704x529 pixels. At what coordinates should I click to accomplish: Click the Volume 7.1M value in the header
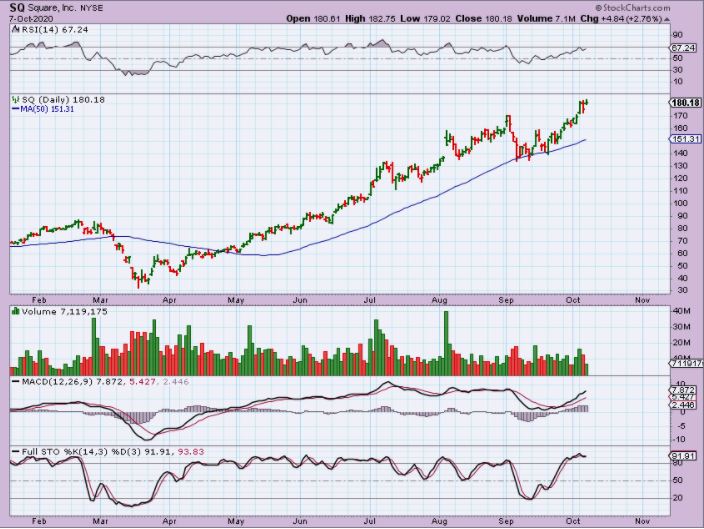pos(546,19)
